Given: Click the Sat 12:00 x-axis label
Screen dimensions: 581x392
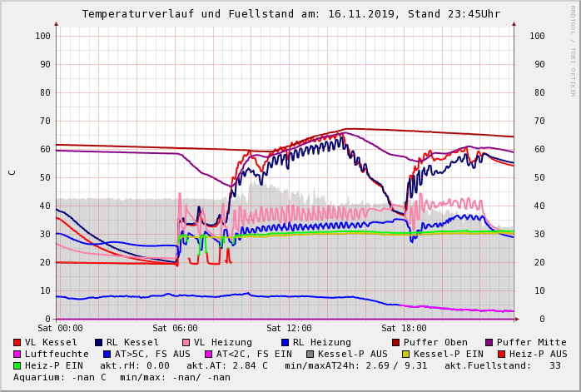Looking at the screenshot, I should pyautogui.click(x=289, y=328).
